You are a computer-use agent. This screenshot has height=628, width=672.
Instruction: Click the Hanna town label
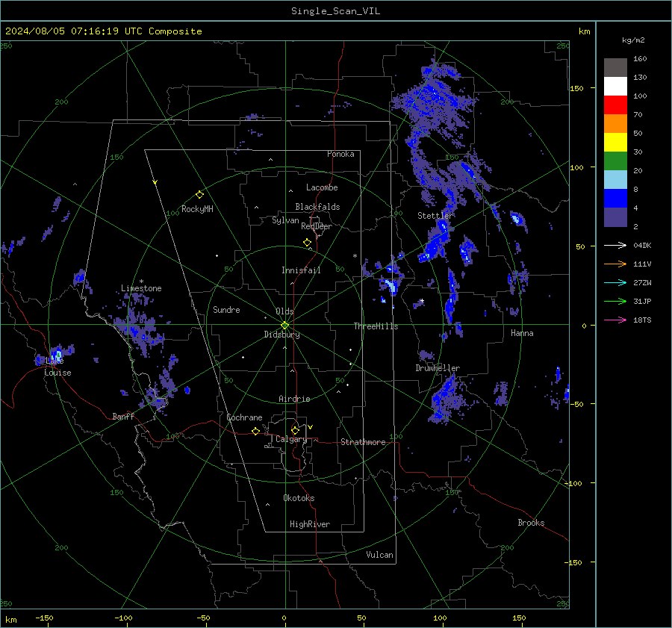[x=522, y=333]
